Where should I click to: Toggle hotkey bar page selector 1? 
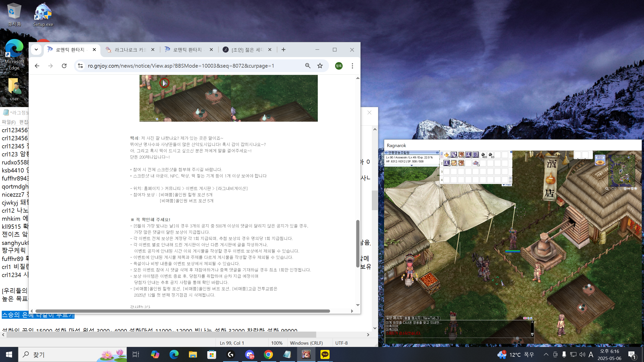[x=441, y=153]
